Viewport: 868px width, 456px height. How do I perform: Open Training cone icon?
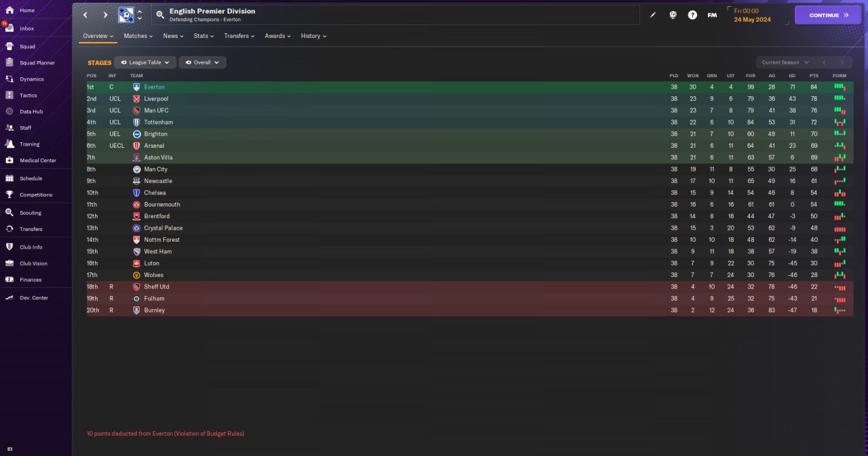click(x=9, y=144)
